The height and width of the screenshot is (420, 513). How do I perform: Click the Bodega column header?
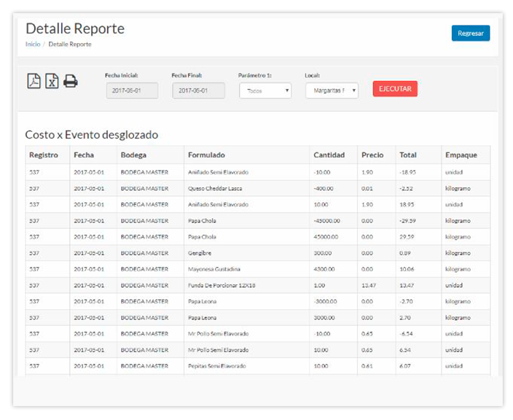134,155
